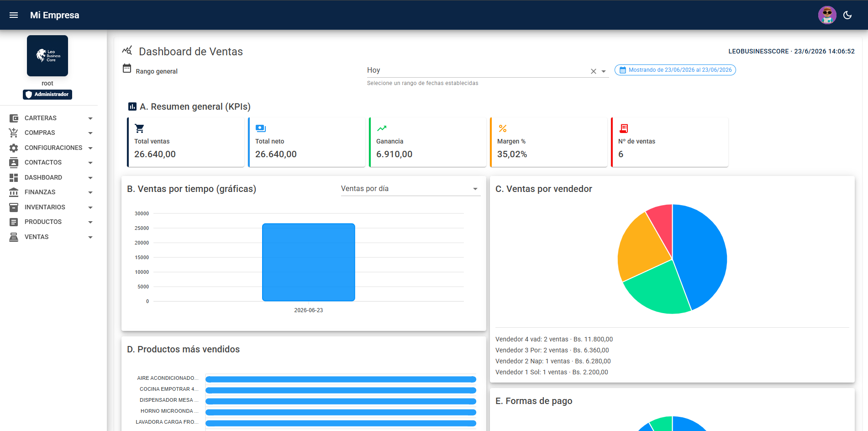The image size is (868, 431).
Task: Expand the PRODUCTOS arrow
Action: pyautogui.click(x=90, y=222)
